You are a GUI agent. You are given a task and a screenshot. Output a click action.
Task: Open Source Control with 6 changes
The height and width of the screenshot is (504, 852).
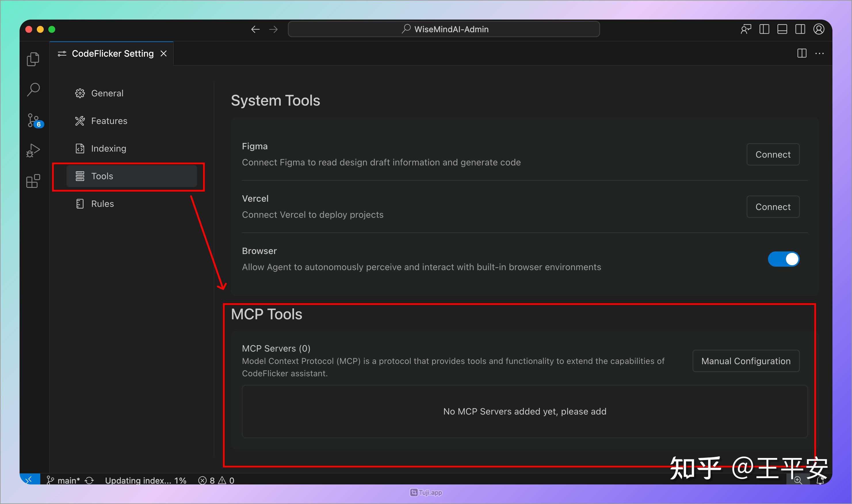pos(34,120)
